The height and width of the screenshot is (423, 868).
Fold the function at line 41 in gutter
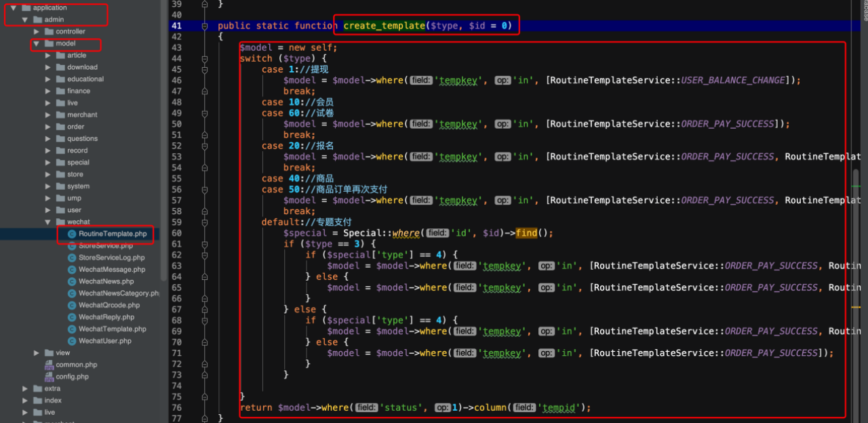coord(205,26)
